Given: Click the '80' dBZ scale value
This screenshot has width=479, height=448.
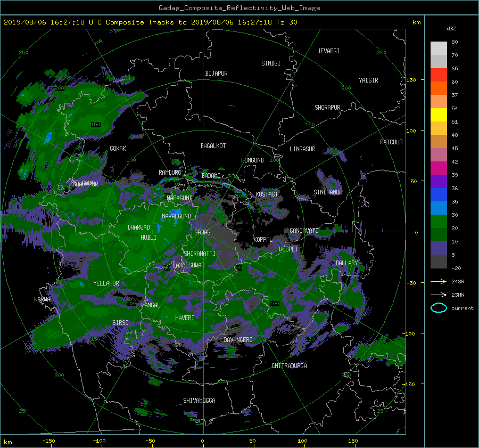Looking at the screenshot, I should [455, 42].
